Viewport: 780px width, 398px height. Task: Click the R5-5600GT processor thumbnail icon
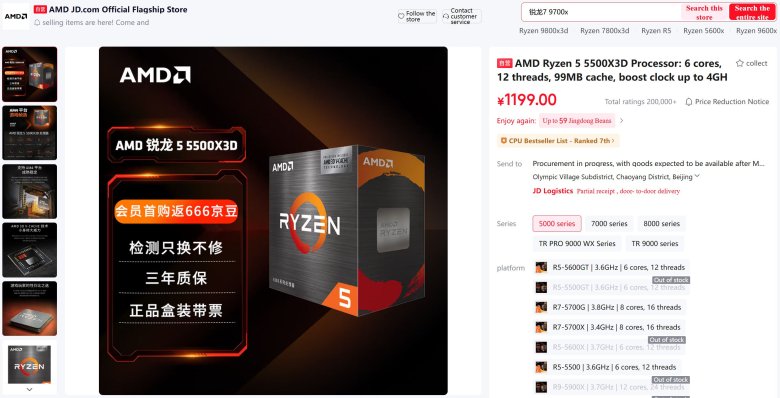[541, 267]
